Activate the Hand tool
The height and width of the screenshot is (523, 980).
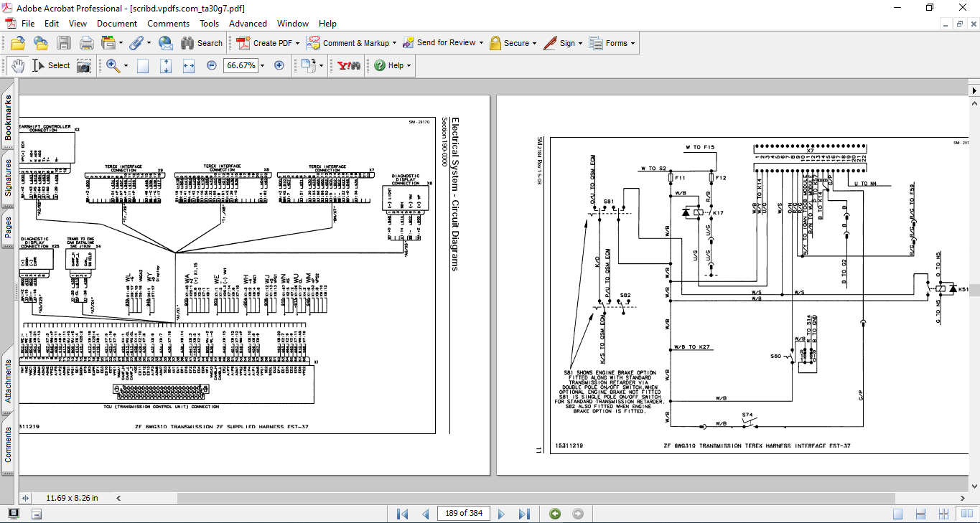[18, 66]
